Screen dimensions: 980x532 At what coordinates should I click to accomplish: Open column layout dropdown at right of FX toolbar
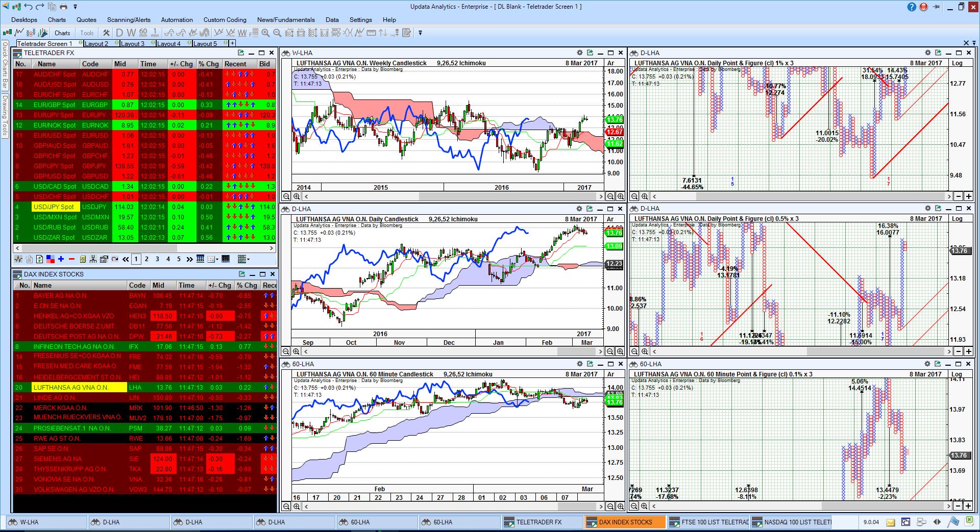point(243,259)
